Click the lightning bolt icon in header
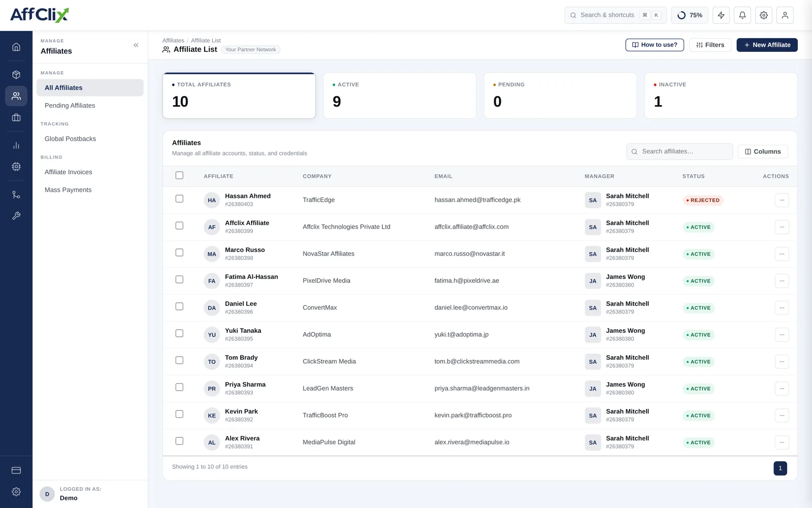 [x=721, y=15]
